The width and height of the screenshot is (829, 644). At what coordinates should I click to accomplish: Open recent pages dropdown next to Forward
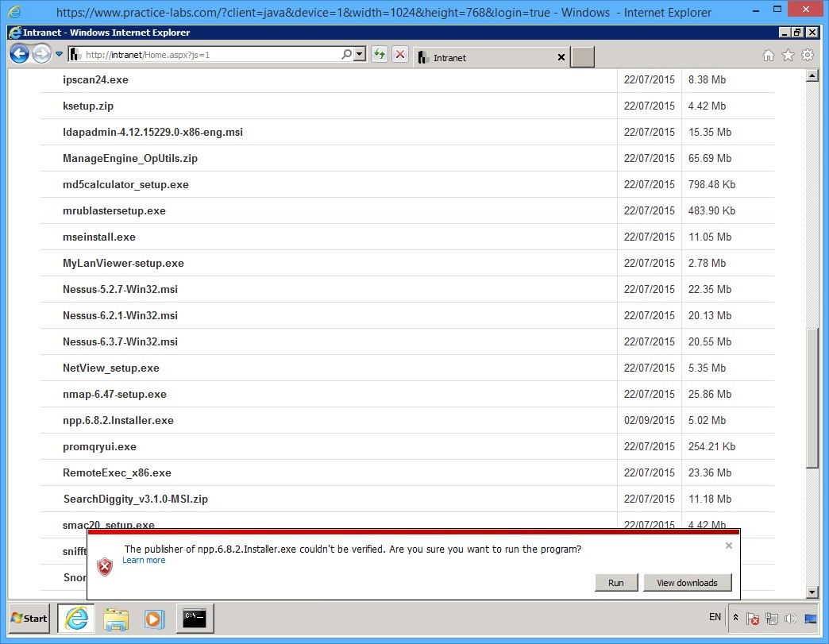tap(60, 55)
